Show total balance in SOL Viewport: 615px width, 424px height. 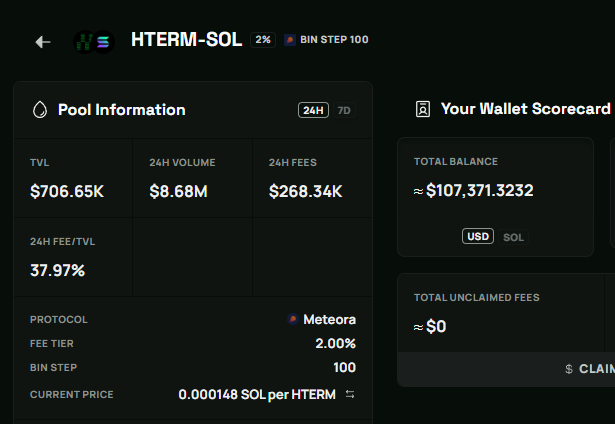coord(513,237)
